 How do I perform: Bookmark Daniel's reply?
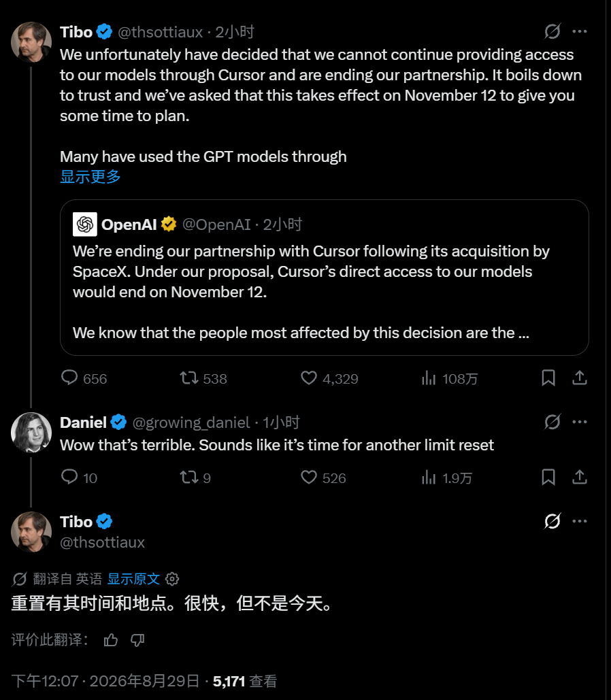(x=548, y=478)
